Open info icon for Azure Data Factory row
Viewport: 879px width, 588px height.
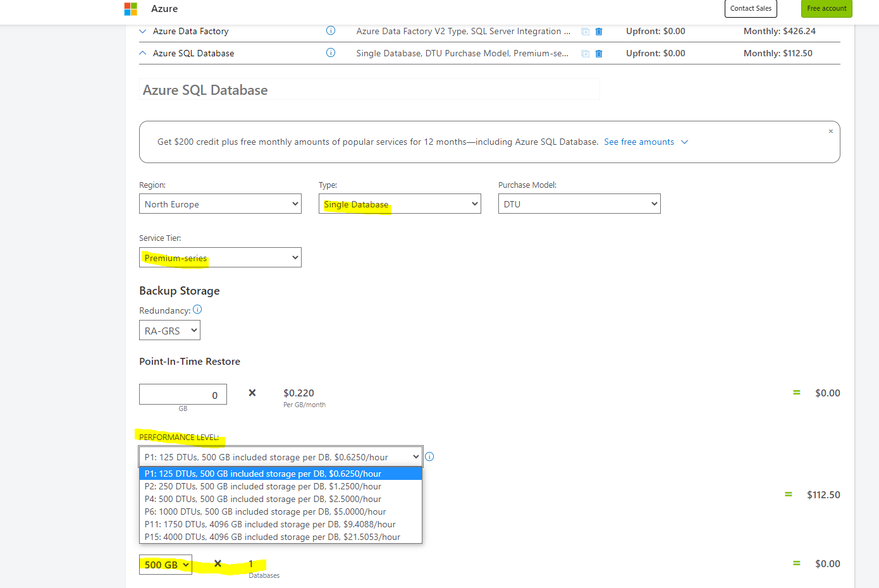(x=330, y=30)
